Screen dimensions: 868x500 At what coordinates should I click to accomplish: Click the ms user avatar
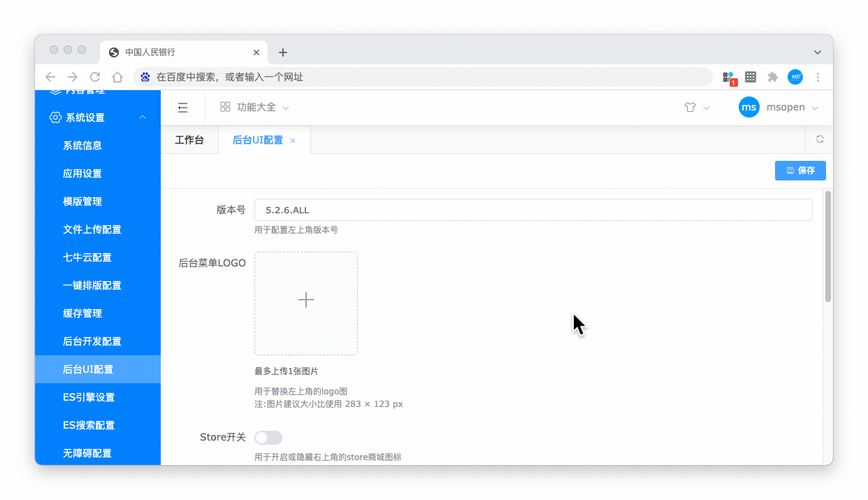coord(749,107)
